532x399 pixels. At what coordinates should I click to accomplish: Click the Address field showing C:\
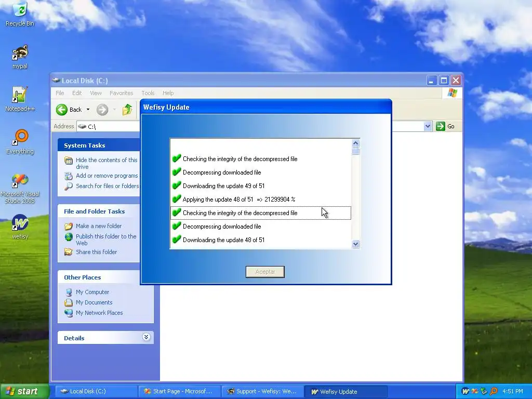(x=109, y=126)
